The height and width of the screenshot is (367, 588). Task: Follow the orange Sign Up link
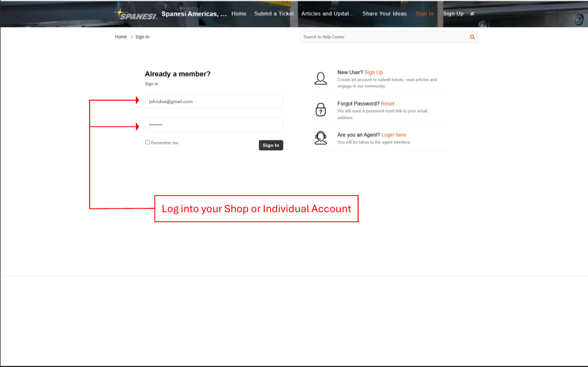tap(374, 72)
